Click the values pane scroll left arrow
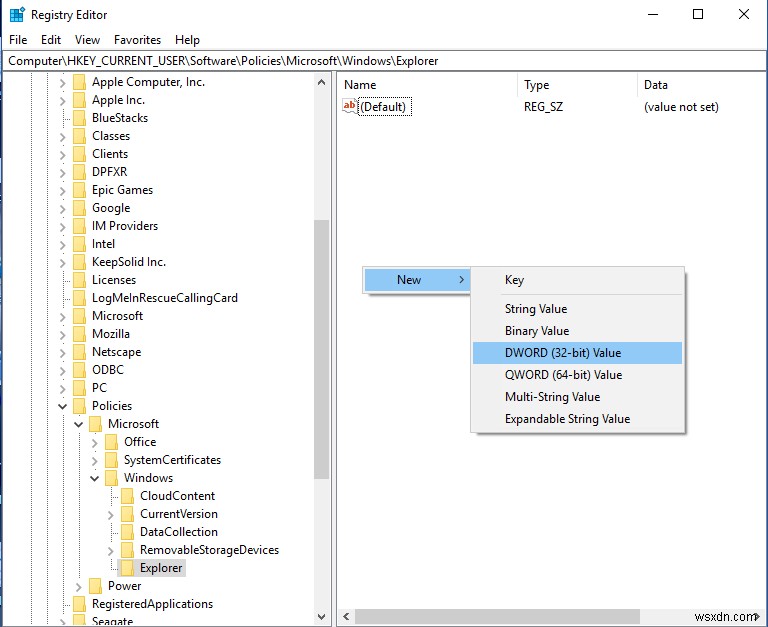Viewport: 768px width, 627px height. (x=346, y=616)
